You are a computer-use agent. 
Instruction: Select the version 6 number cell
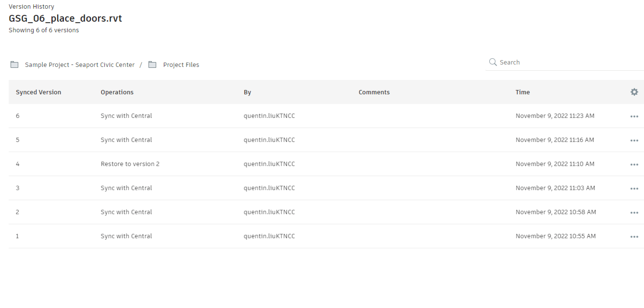tap(18, 116)
